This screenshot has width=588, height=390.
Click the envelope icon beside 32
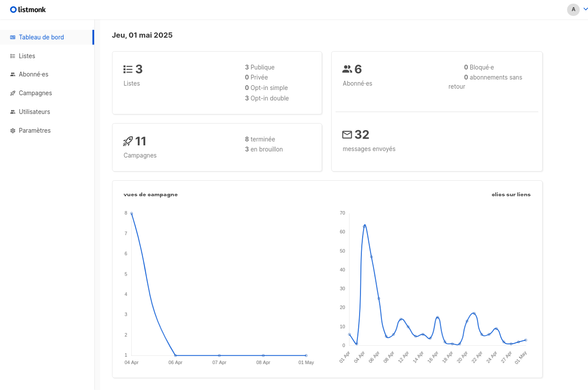click(347, 134)
